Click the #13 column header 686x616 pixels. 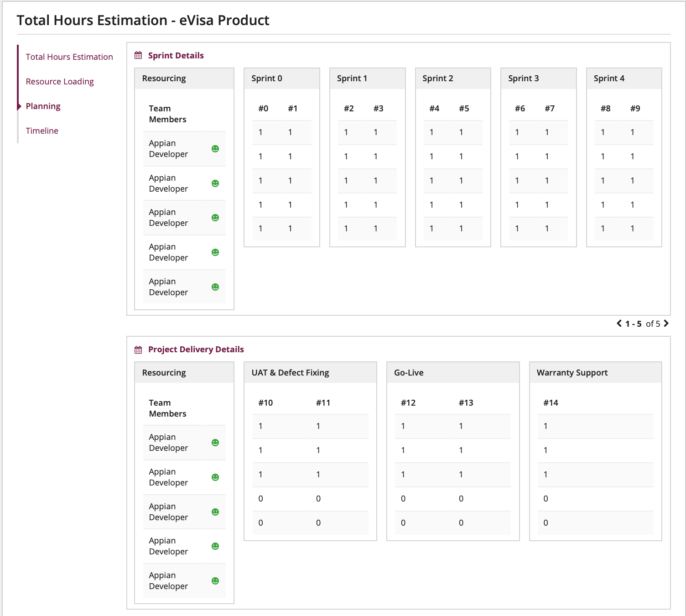[466, 403]
